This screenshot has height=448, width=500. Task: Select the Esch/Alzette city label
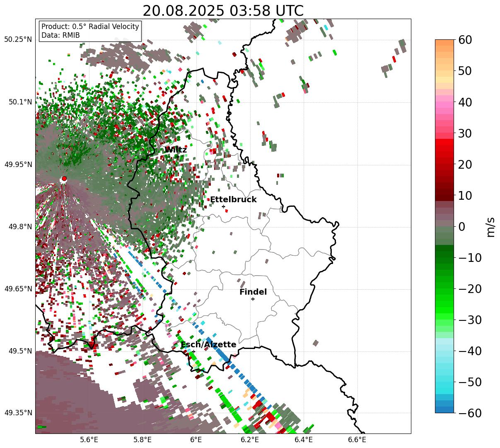pyautogui.click(x=208, y=344)
